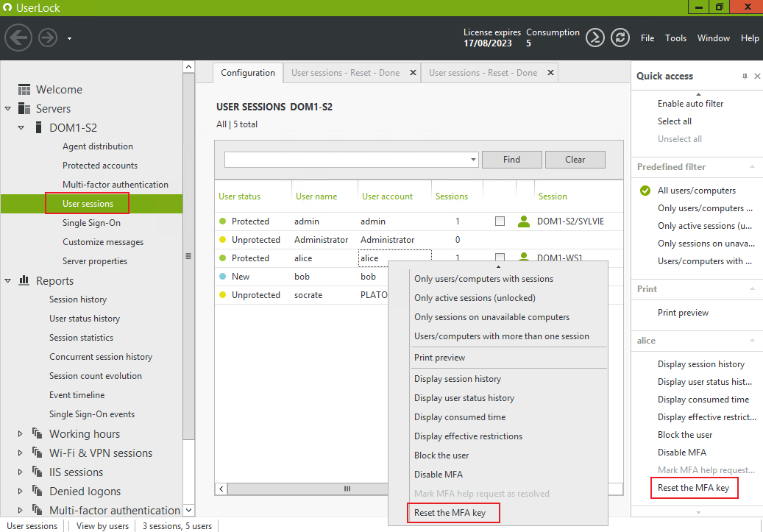
Task: Collapse the Reports tree node
Action: tap(8, 281)
